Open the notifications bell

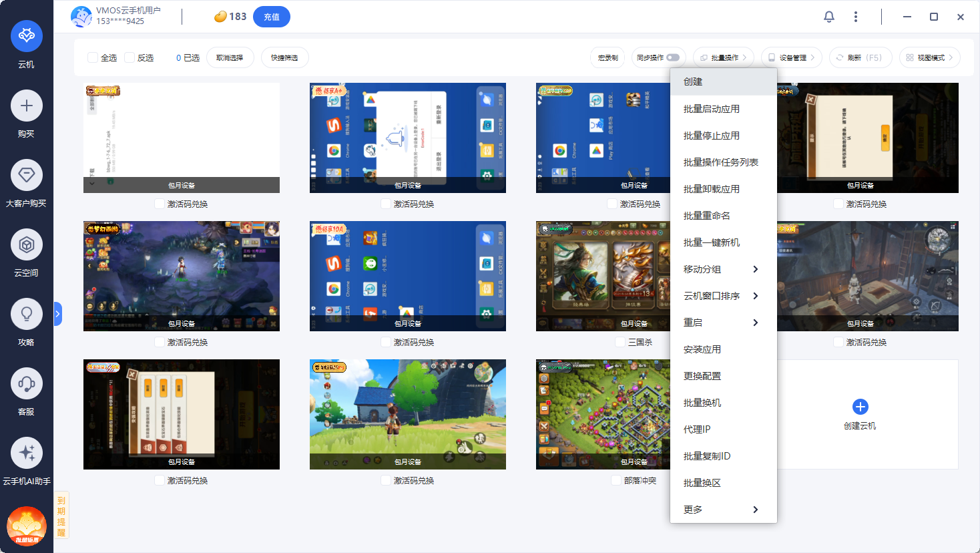coord(829,17)
